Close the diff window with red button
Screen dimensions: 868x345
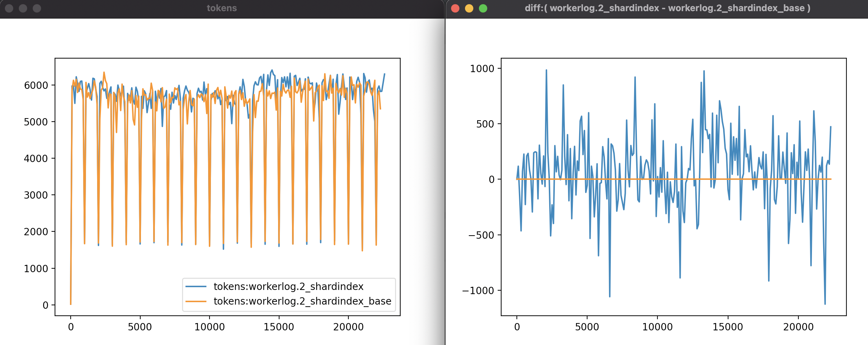[x=455, y=8]
